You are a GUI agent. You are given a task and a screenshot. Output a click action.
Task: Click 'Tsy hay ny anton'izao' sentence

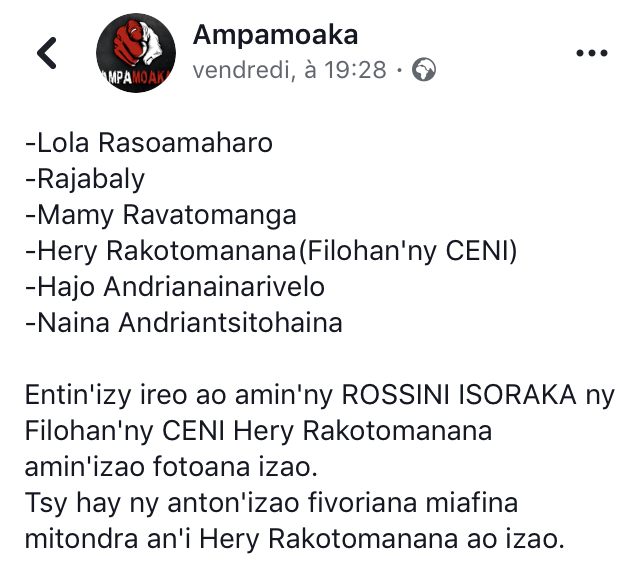pos(162,503)
